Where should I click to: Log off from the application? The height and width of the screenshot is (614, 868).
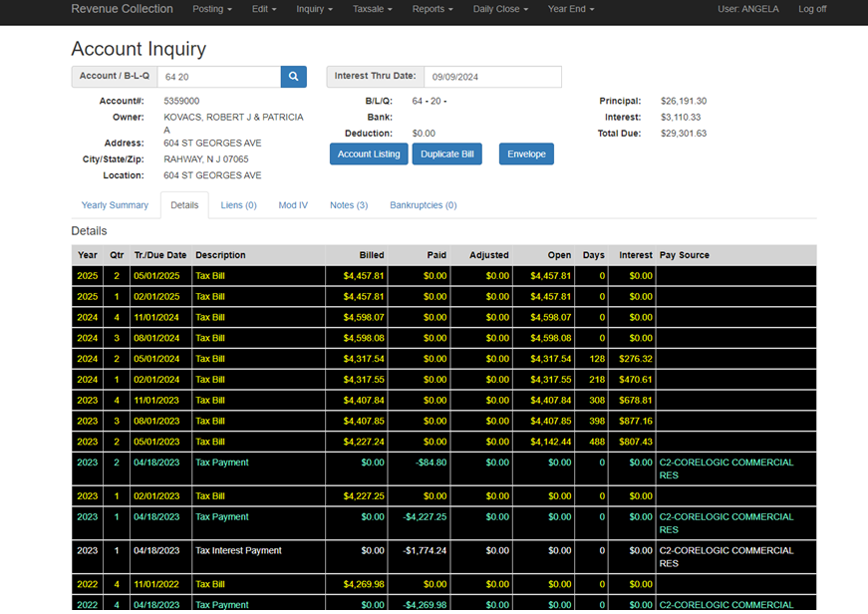(x=812, y=9)
